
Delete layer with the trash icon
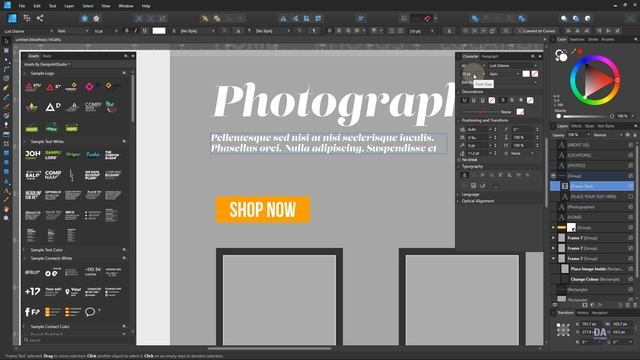tap(635, 305)
